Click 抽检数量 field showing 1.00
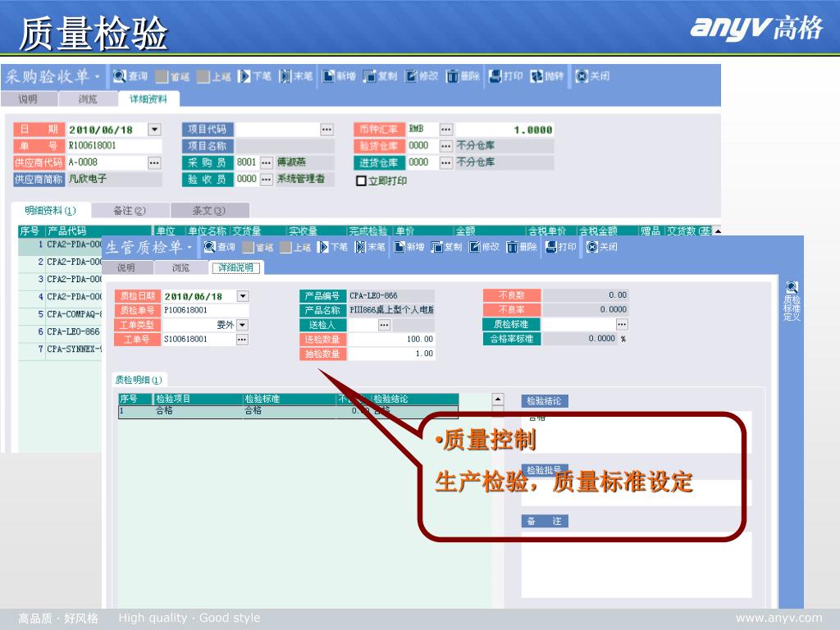840x630 pixels. (x=391, y=354)
